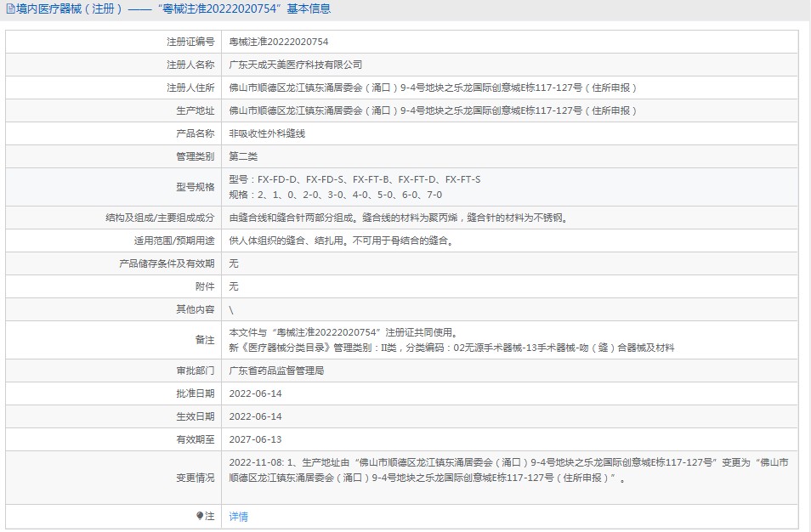Click the 结构及组成/主要组成成分 label

160,218
